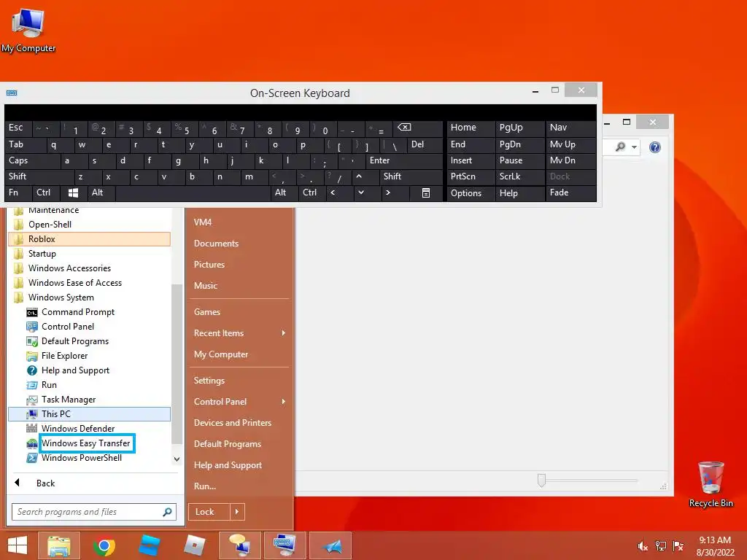This screenshot has width=747, height=560.
Task: Click the Backspace key on On-Screen Keyboard
Action: [x=417, y=128]
